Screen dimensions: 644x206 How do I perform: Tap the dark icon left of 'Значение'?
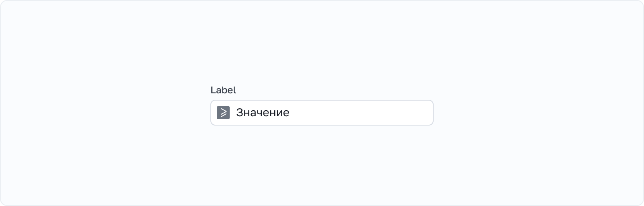click(x=223, y=113)
